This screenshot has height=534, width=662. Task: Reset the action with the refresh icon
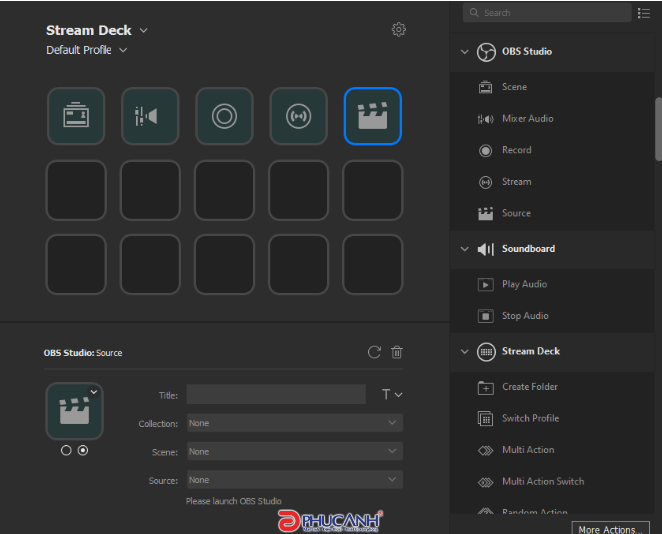coord(374,352)
